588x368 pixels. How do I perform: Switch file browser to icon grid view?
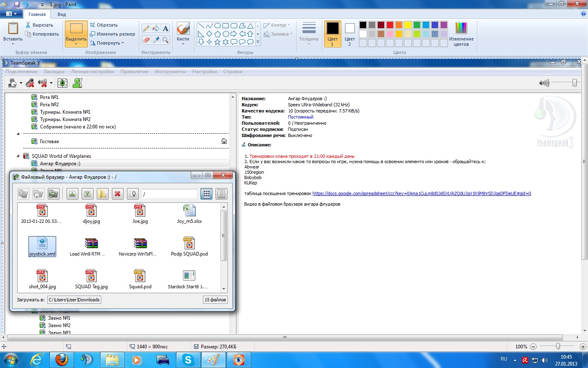(207, 194)
